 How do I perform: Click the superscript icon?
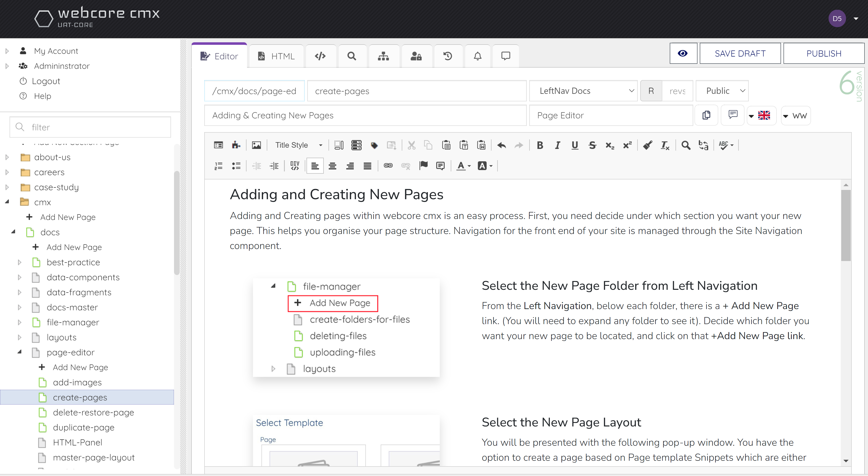tap(627, 145)
